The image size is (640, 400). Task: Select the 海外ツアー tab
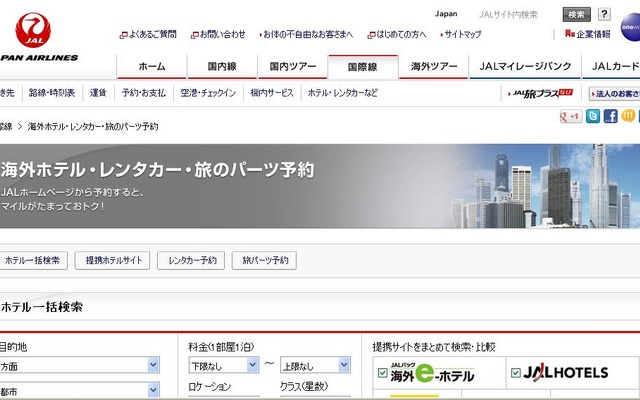click(x=433, y=67)
